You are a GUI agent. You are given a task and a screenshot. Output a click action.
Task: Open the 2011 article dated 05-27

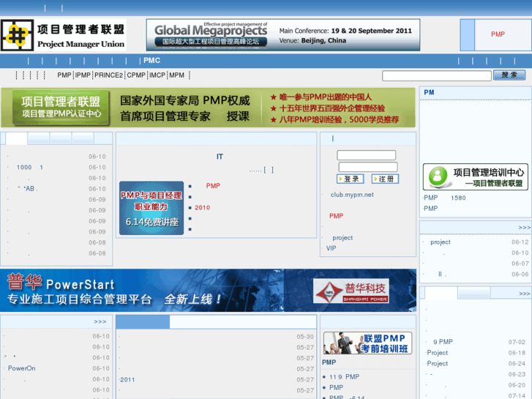tap(127, 380)
